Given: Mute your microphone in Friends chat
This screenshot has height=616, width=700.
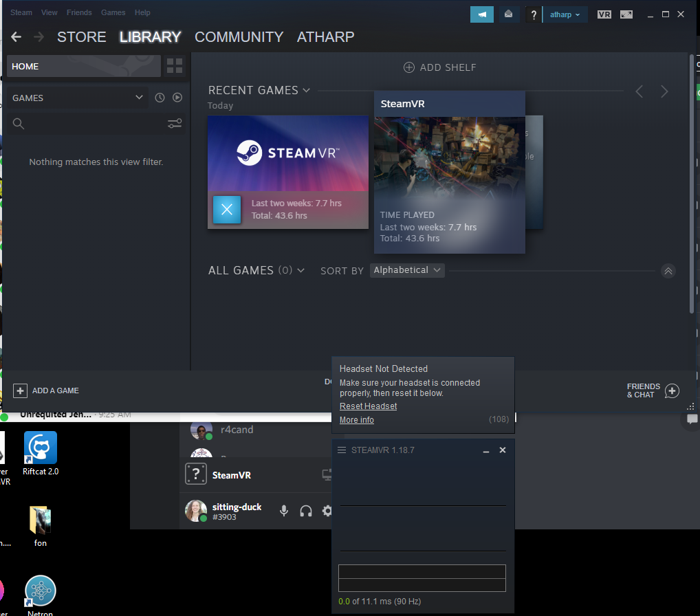Looking at the screenshot, I should 284,511.
